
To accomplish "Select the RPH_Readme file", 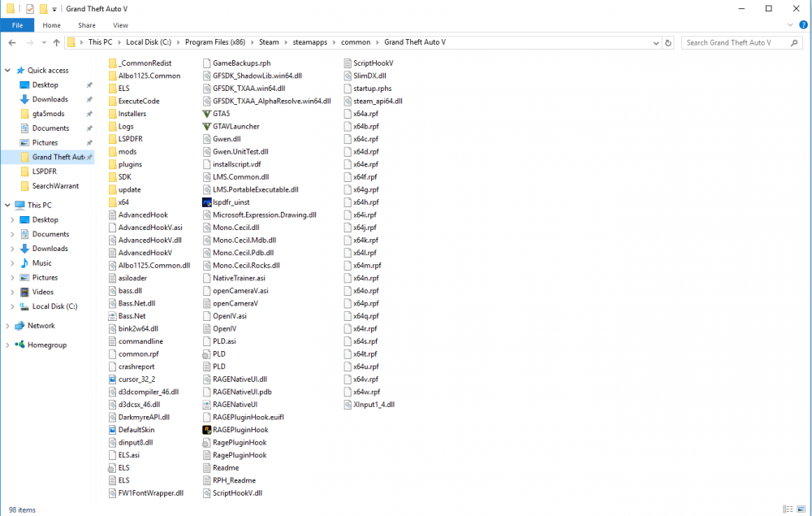I will (x=234, y=481).
